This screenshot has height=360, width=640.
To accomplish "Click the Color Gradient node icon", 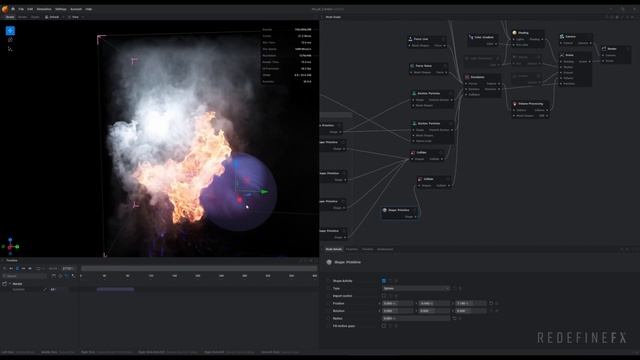I will pyautogui.click(x=471, y=37).
